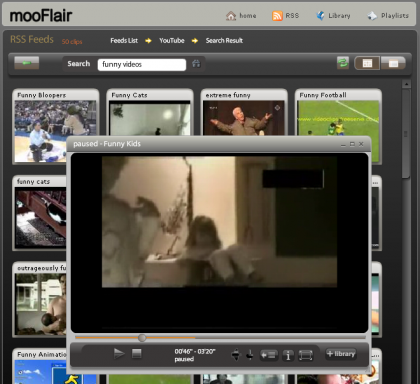Click the Search Result breadcrumb
The height and width of the screenshot is (384, 420).
click(x=224, y=41)
